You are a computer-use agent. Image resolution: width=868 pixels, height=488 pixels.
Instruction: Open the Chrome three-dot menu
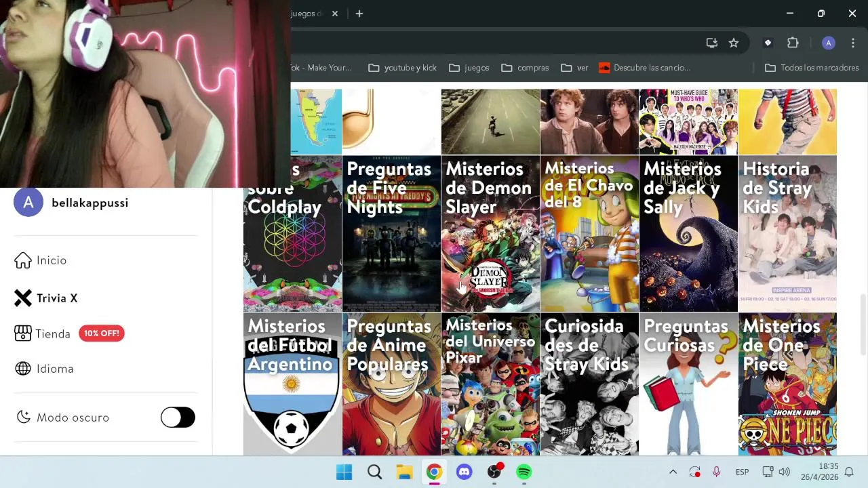tap(853, 43)
